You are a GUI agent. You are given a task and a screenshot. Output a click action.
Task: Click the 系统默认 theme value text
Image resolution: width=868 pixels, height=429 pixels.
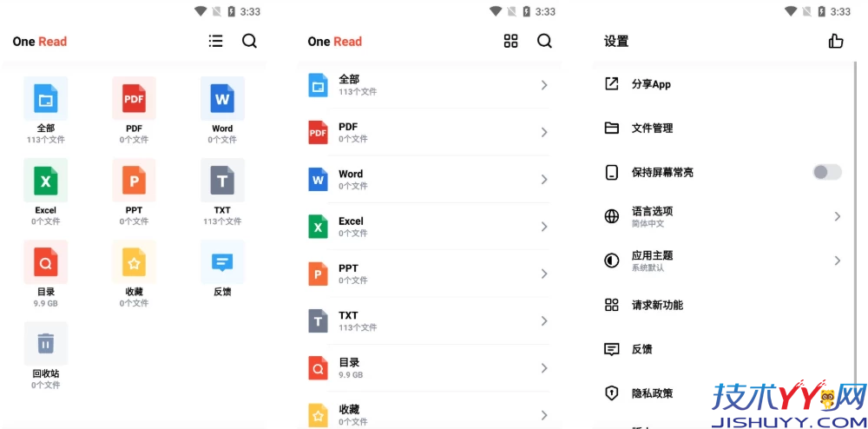[648, 268]
